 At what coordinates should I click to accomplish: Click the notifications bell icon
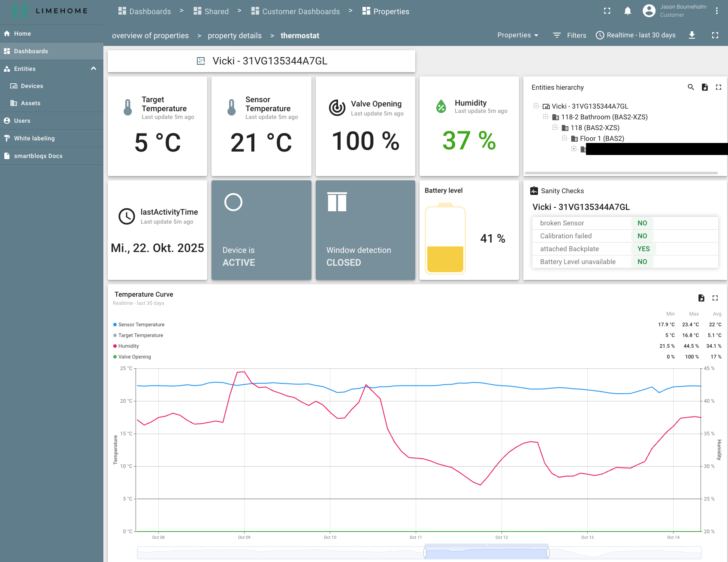(x=627, y=11)
